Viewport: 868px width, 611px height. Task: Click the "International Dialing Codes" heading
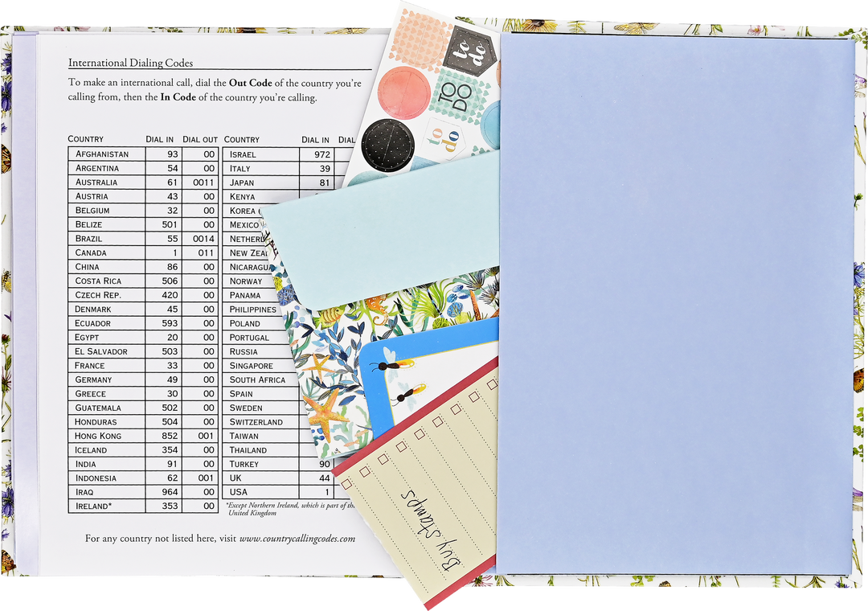click(x=131, y=63)
